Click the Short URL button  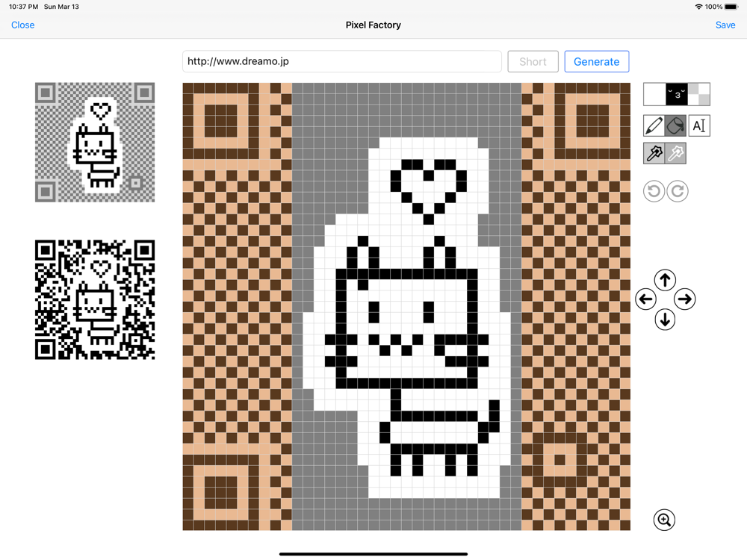(533, 61)
